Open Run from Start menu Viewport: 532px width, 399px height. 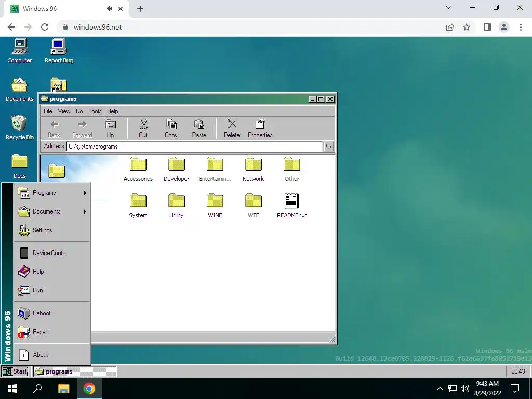(52, 290)
